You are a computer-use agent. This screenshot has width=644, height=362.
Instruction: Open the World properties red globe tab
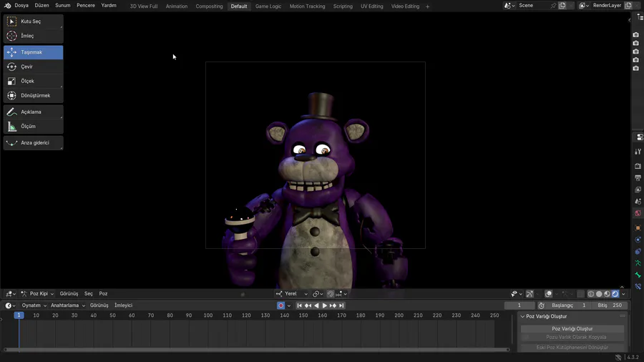pyautogui.click(x=638, y=213)
